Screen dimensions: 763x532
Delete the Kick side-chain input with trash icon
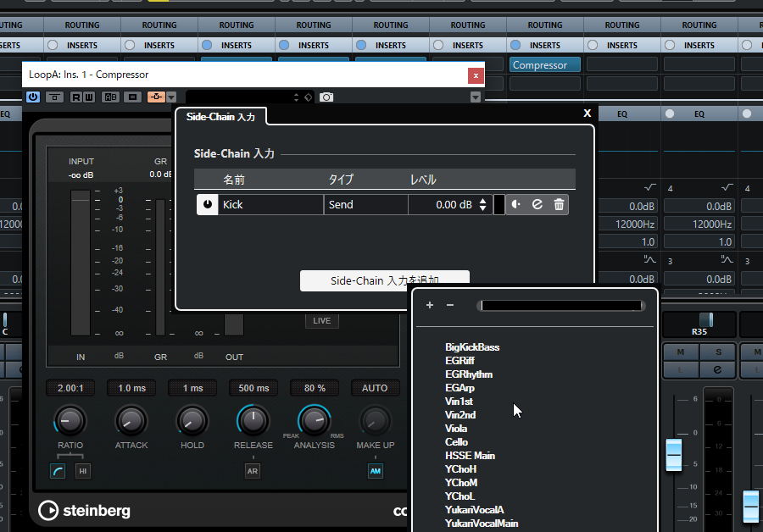(559, 205)
